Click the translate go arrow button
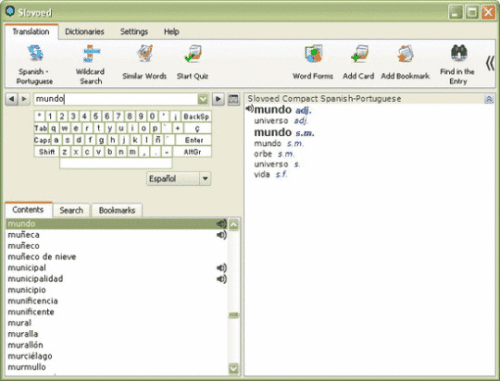500x381 pixels. [218, 99]
